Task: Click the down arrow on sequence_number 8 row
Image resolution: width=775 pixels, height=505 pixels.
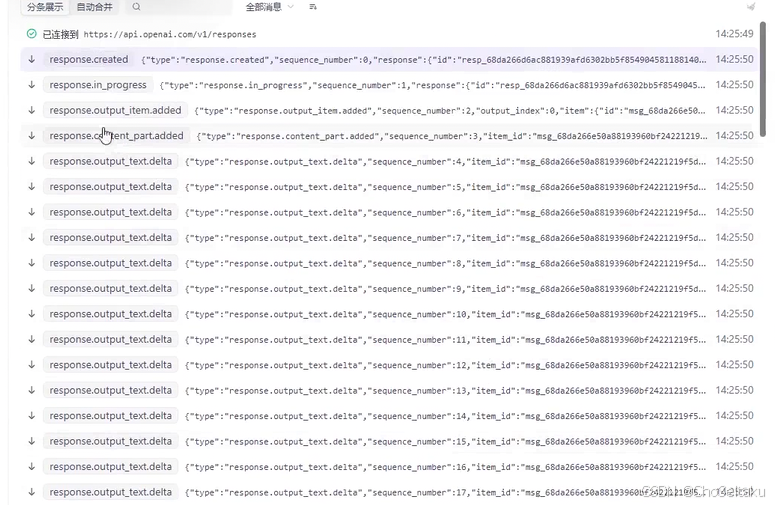Action: click(x=32, y=263)
